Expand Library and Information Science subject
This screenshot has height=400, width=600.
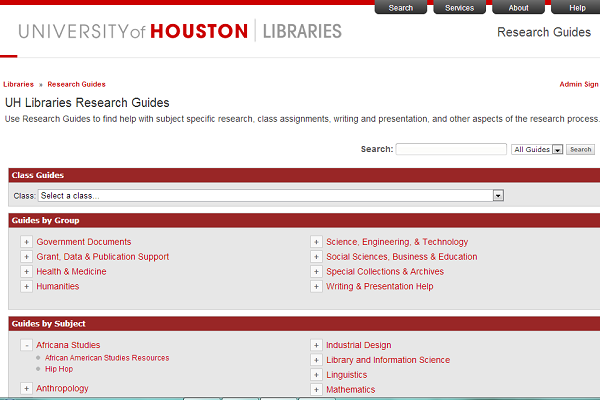point(316,360)
